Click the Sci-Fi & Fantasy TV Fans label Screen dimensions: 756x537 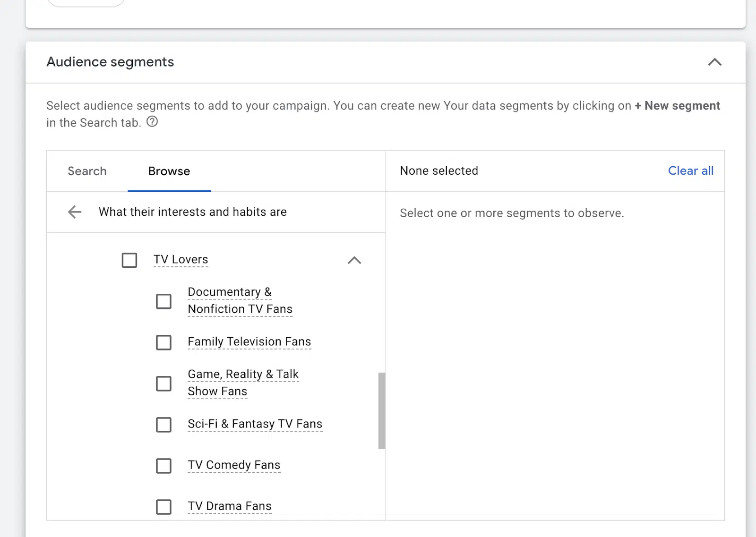click(255, 424)
